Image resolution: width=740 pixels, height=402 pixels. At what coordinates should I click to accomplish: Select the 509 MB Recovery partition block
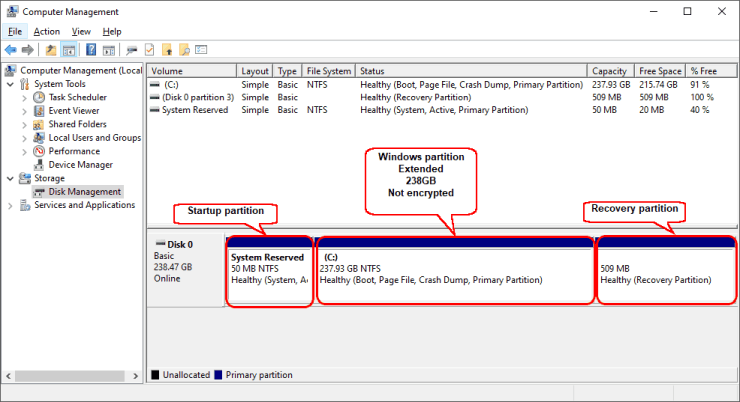(666, 271)
